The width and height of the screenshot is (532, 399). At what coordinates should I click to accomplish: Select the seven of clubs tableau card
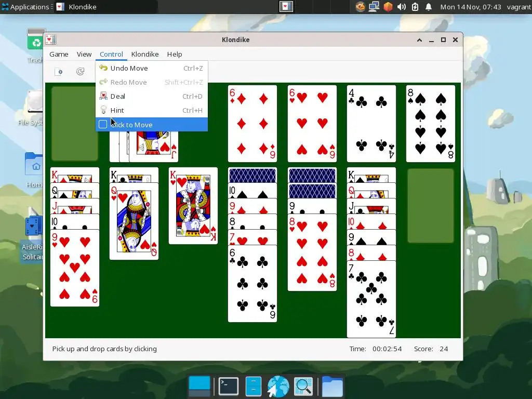(x=371, y=299)
